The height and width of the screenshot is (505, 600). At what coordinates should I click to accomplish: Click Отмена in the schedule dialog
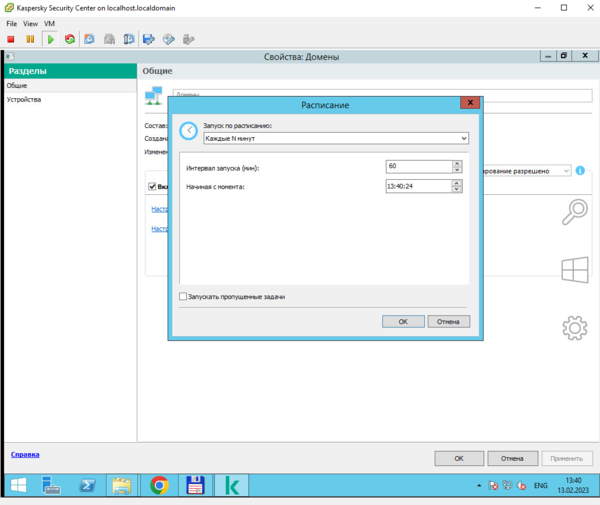click(448, 322)
